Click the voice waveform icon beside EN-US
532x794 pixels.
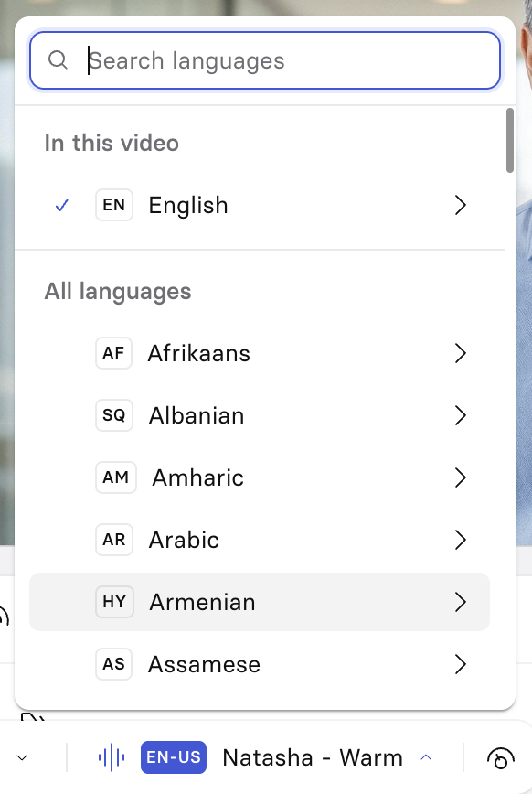[112, 757]
